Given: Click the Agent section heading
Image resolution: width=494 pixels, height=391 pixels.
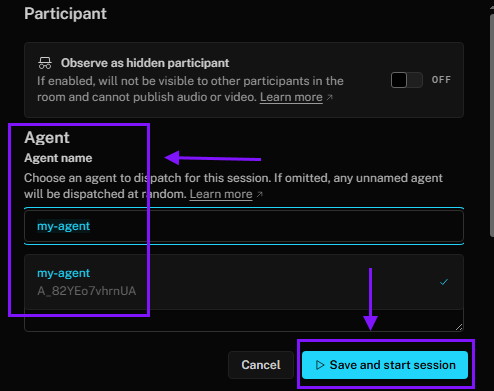Looking at the screenshot, I should (47, 138).
